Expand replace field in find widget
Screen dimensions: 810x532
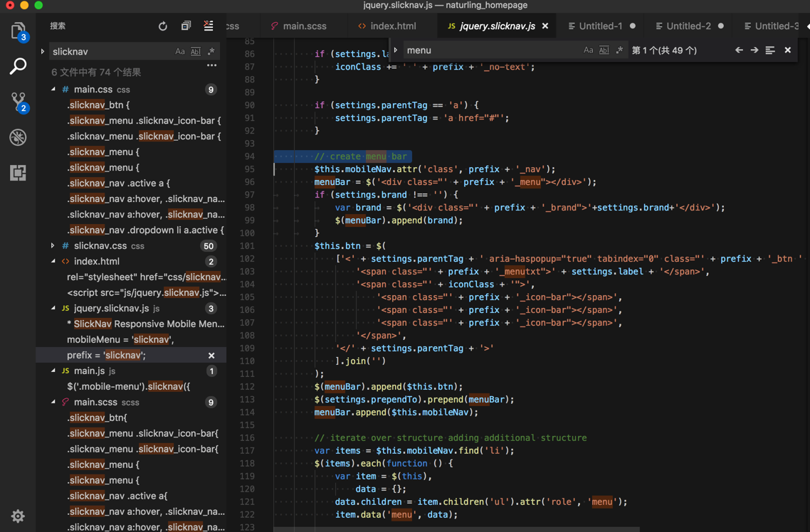click(x=396, y=50)
